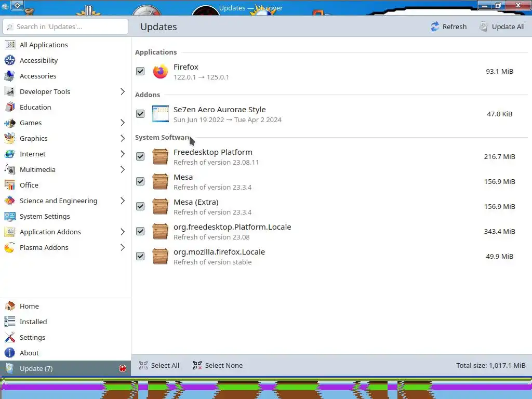Screen dimensions: 532x399
Task: Click the Multimedia speaker icon
Action: (10, 170)
